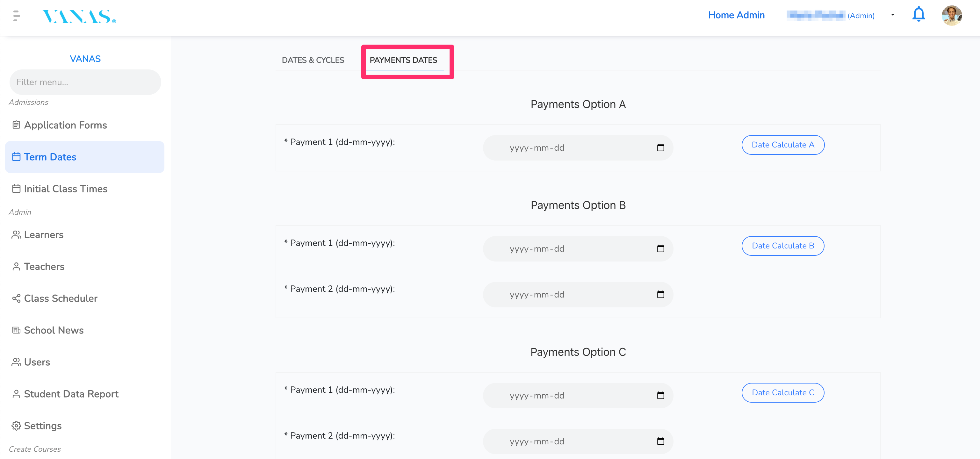Viewport: 980px width, 459px height.
Task: Open the user profile avatar
Action: click(951, 16)
